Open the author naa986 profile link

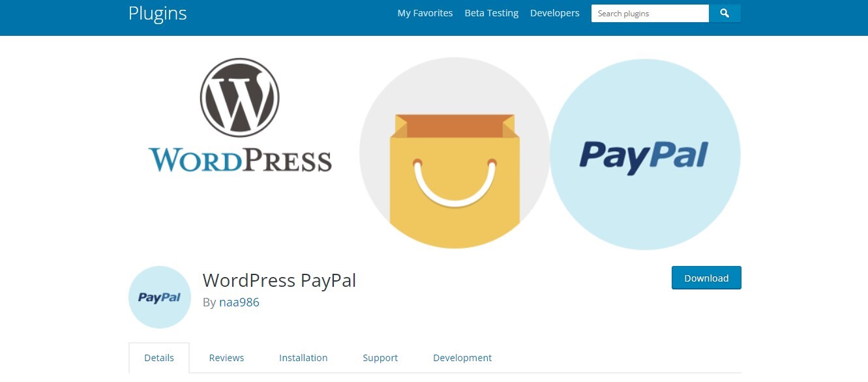pos(239,302)
